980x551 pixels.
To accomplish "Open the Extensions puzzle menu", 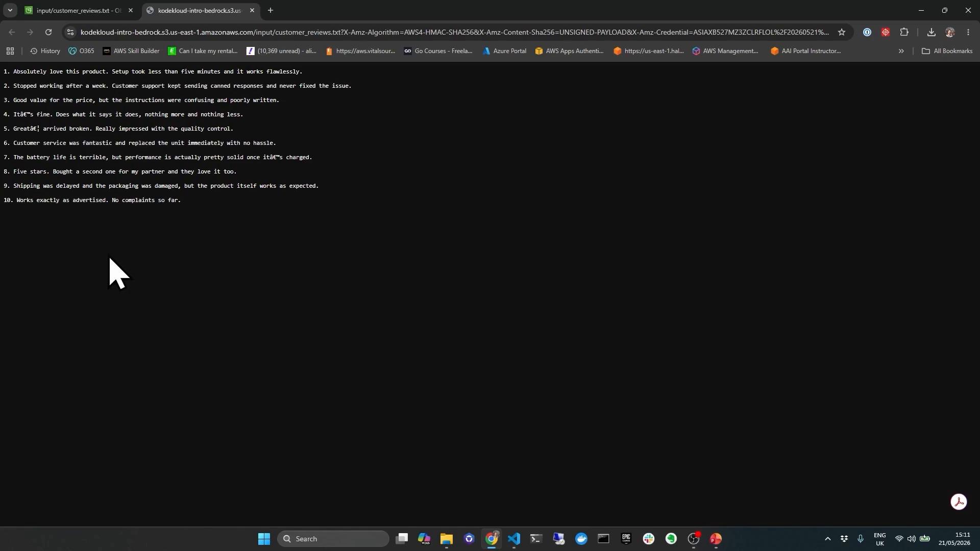I will pyautogui.click(x=904, y=32).
